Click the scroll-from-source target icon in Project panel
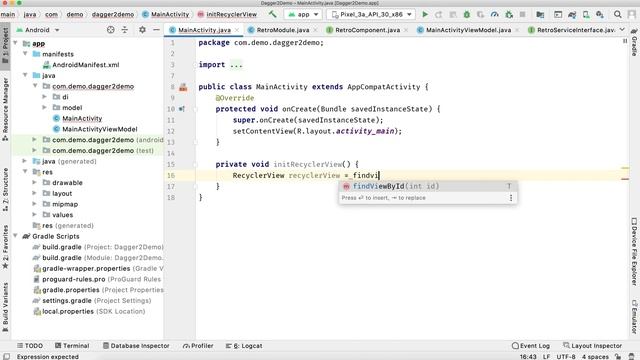 tap(111, 30)
